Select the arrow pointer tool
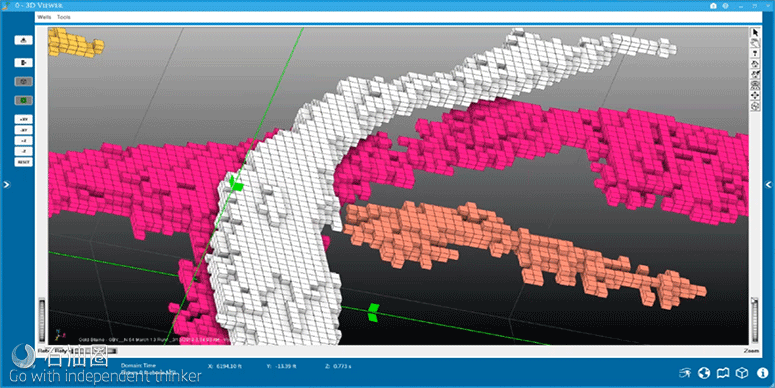 (755, 33)
